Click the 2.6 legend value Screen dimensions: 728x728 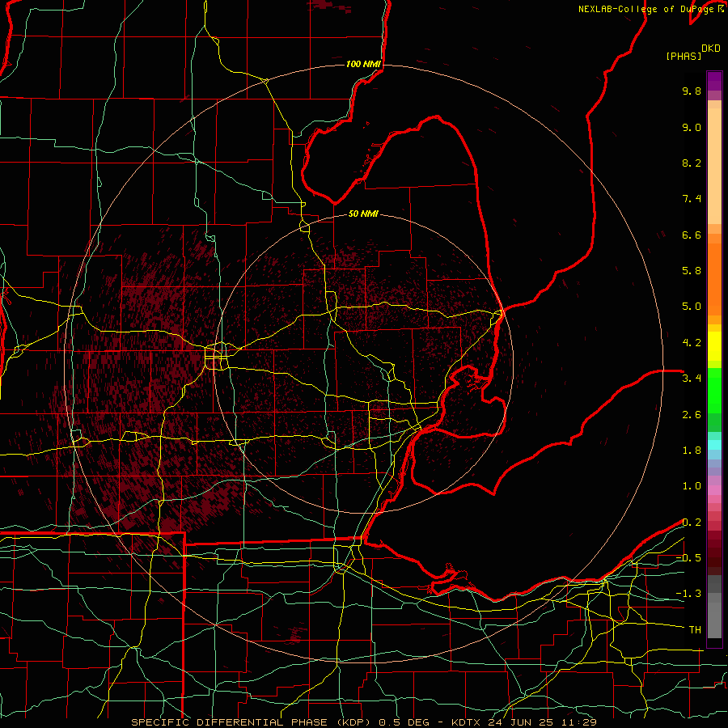pos(692,415)
